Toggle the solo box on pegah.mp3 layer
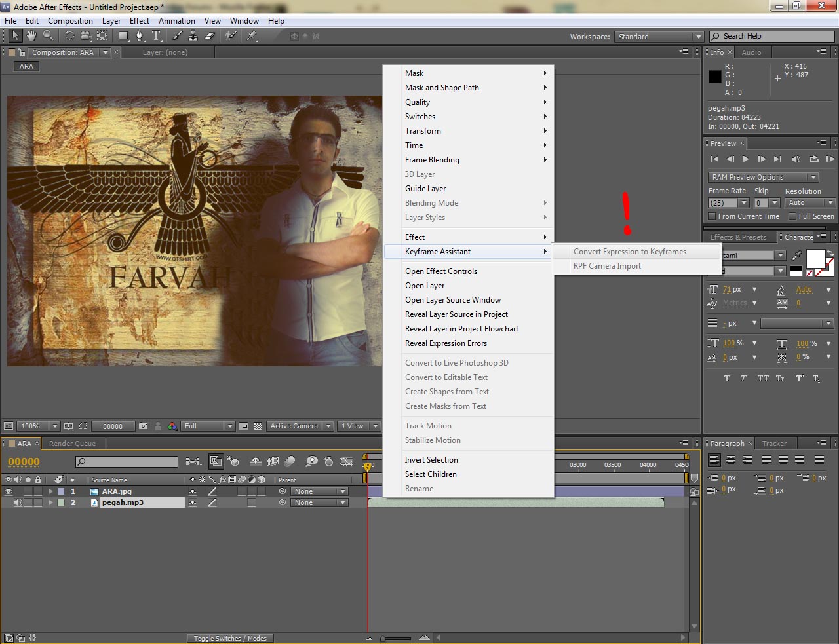The width and height of the screenshot is (839, 644). (28, 502)
